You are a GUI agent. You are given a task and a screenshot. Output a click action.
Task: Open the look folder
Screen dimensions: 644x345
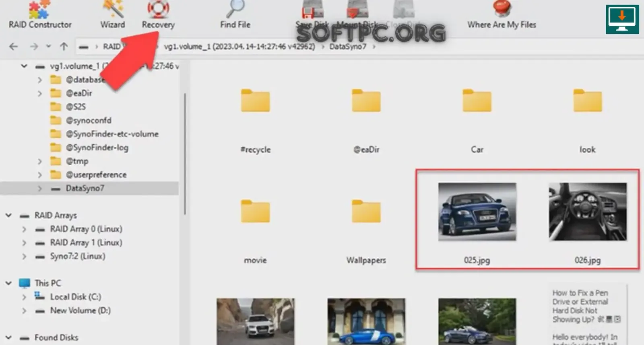click(x=588, y=121)
